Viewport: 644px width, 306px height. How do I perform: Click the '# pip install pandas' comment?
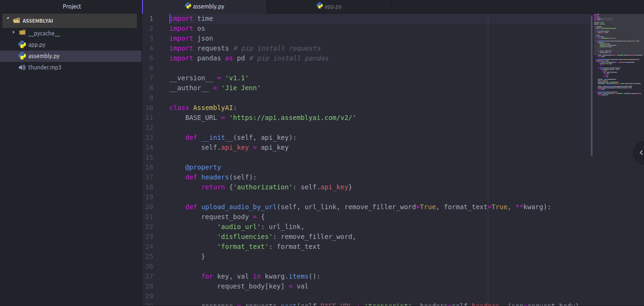click(x=289, y=58)
